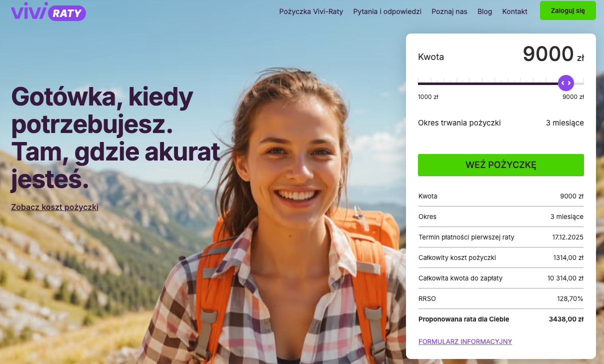
Task: Click the Zaloguj się button
Action: (567, 10)
